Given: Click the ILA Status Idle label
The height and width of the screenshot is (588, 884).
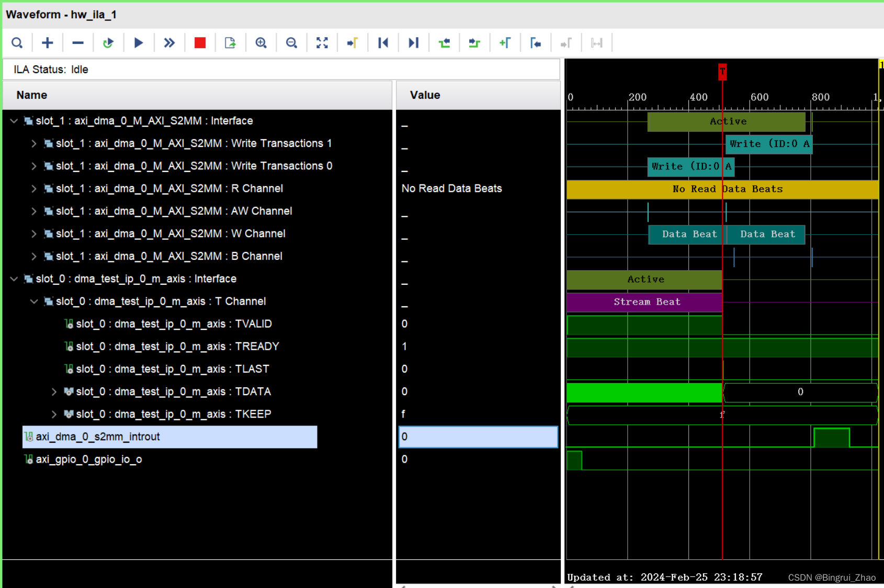Looking at the screenshot, I should (50, 69).
